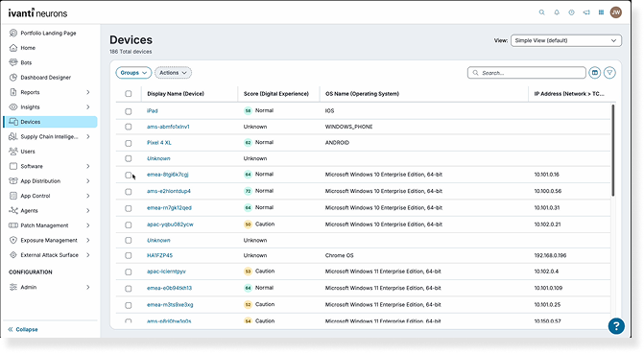Open the Actions dropdown
Screen dimensions: 644x354
tap(173, 73)
